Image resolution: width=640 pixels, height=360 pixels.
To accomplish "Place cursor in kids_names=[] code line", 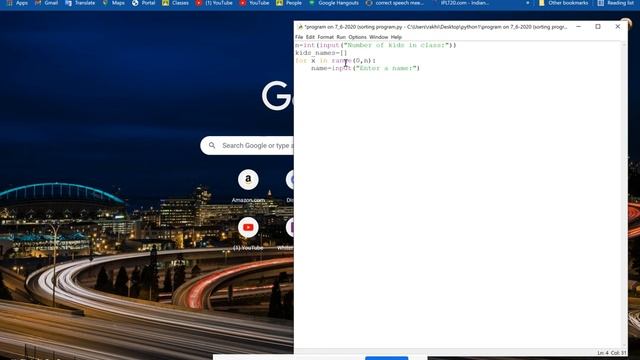I will point(321,53).
